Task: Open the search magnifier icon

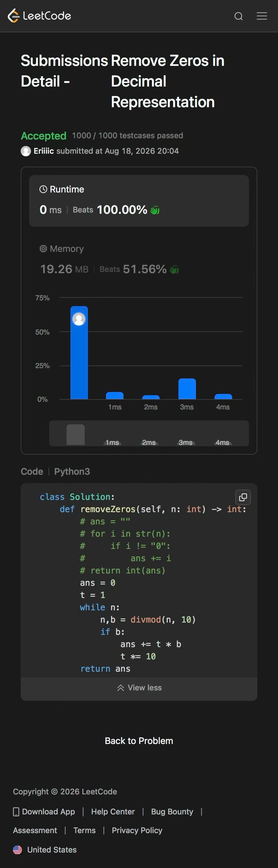Action: [239, 16]
